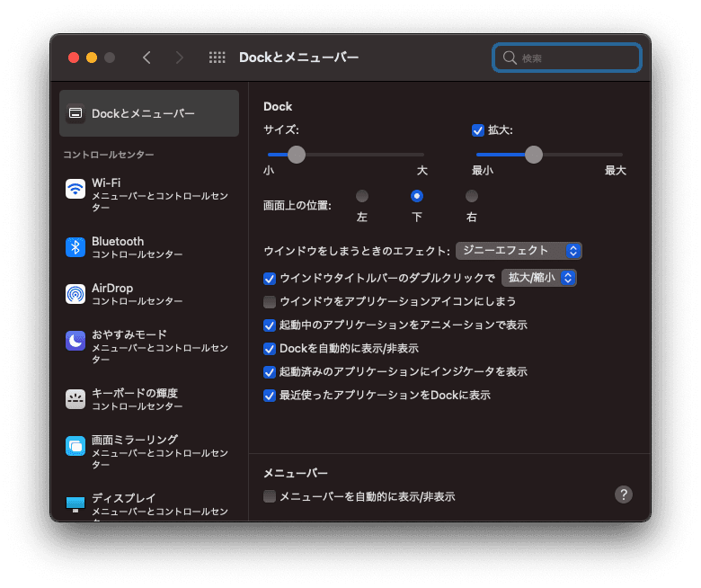
Task: Click the ディスプレイ monitor icon
Action: (x=75, y=504)
